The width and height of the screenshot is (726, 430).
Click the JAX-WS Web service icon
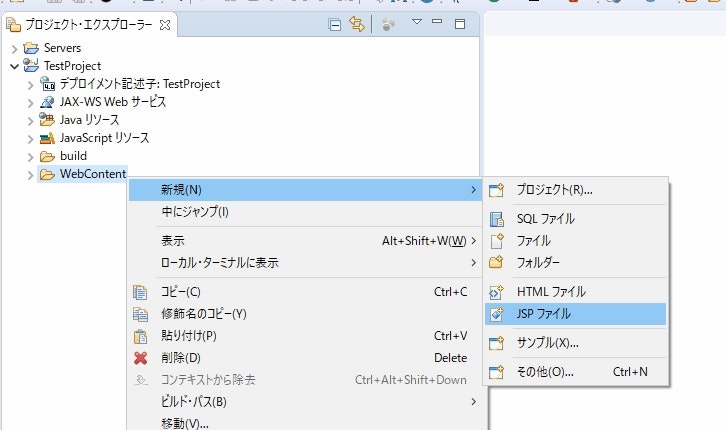(47, 102)
